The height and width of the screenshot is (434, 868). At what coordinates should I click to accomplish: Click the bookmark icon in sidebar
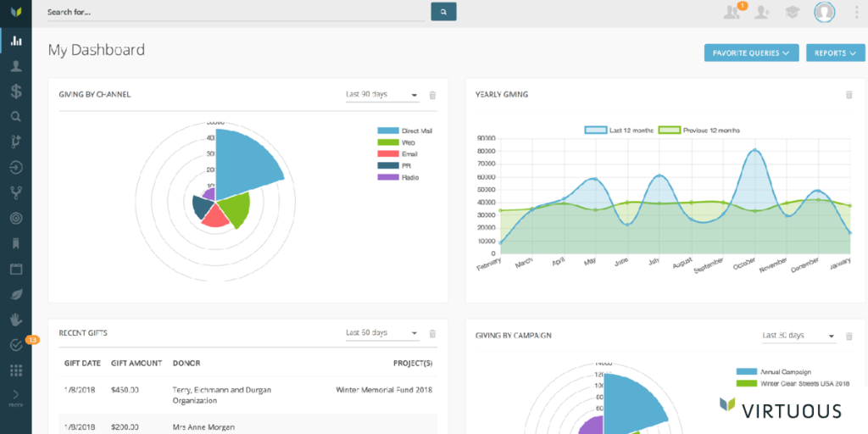[x=16, y=243]
